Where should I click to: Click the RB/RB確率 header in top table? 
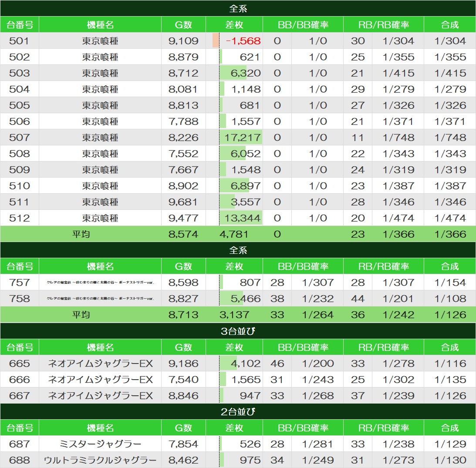coord(383,24)
